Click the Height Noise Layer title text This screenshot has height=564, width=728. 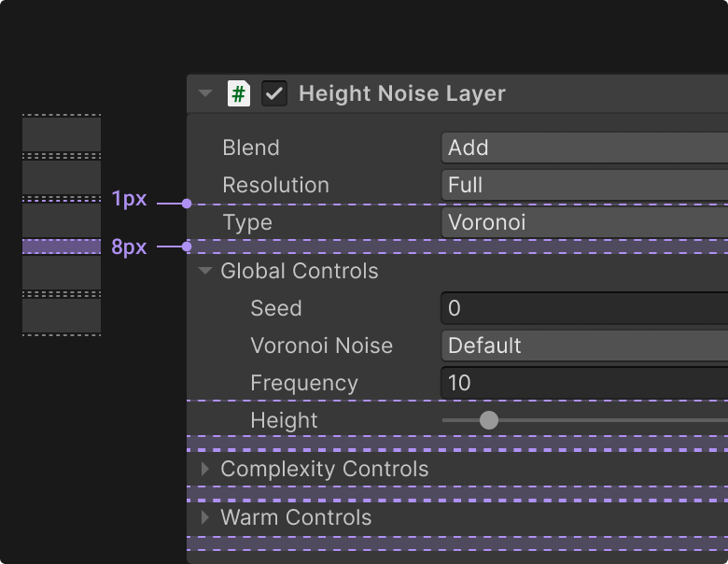pyautogui.click(x=402, y=93)
